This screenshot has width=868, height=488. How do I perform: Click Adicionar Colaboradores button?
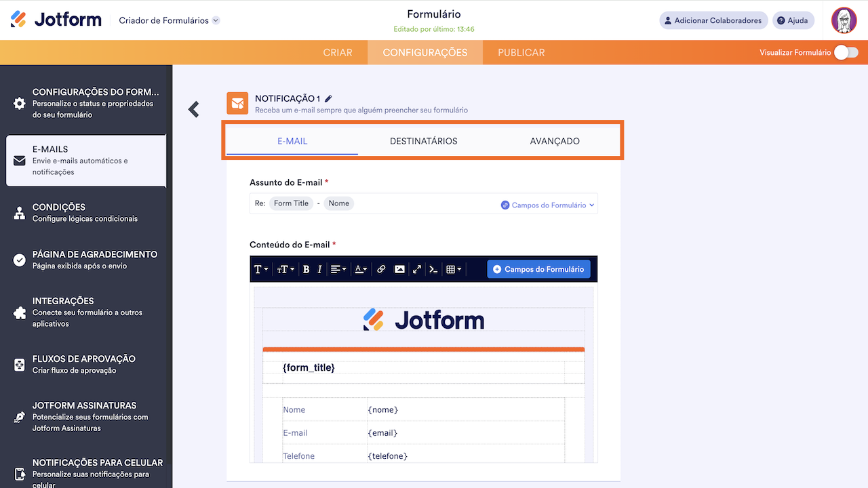click(713, 20)
